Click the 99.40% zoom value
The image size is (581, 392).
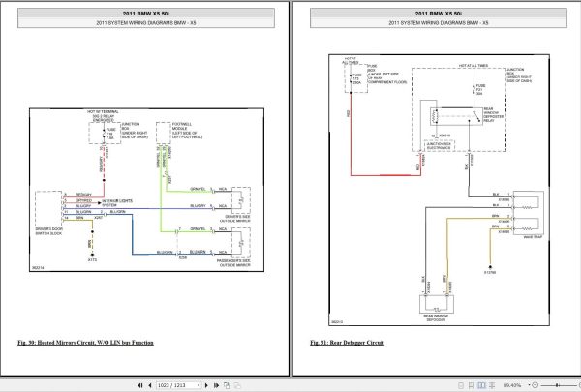tap(512, 385)
